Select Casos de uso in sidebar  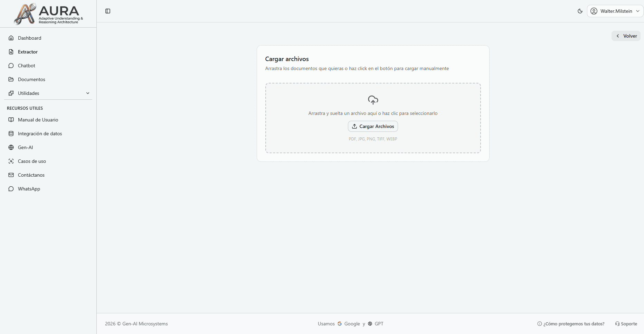tap(32, 161)
